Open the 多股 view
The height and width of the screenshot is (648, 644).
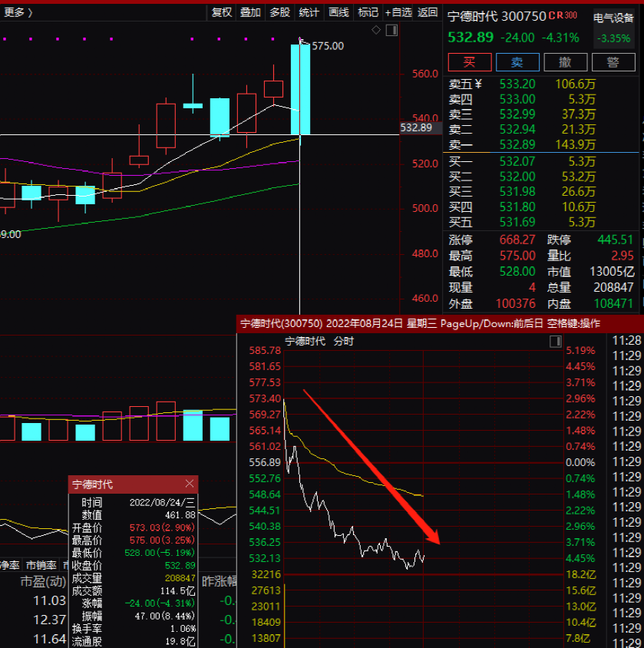[x=279, y=12]
